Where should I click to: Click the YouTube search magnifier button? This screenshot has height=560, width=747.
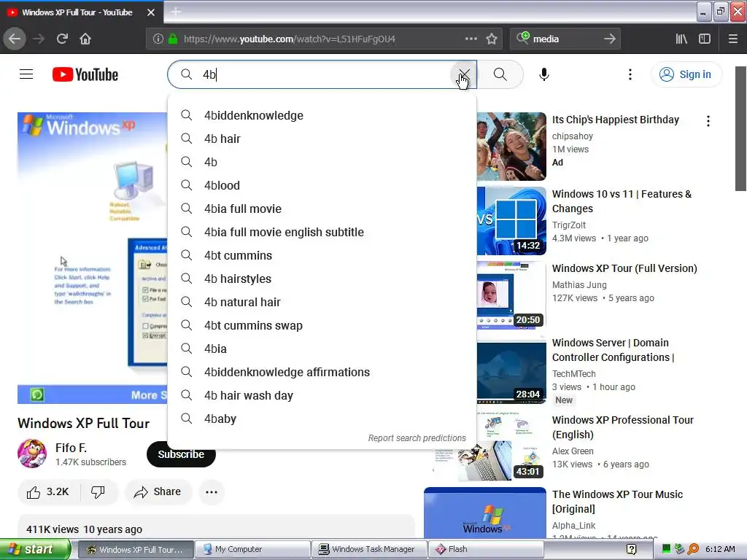pyautogui.click(x=500, y=74)
